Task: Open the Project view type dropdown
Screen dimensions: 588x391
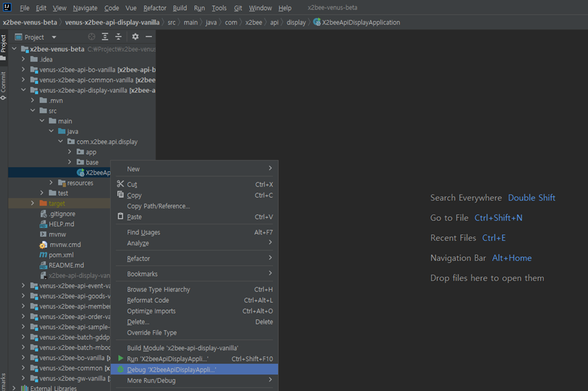Action: coord(54,37)
